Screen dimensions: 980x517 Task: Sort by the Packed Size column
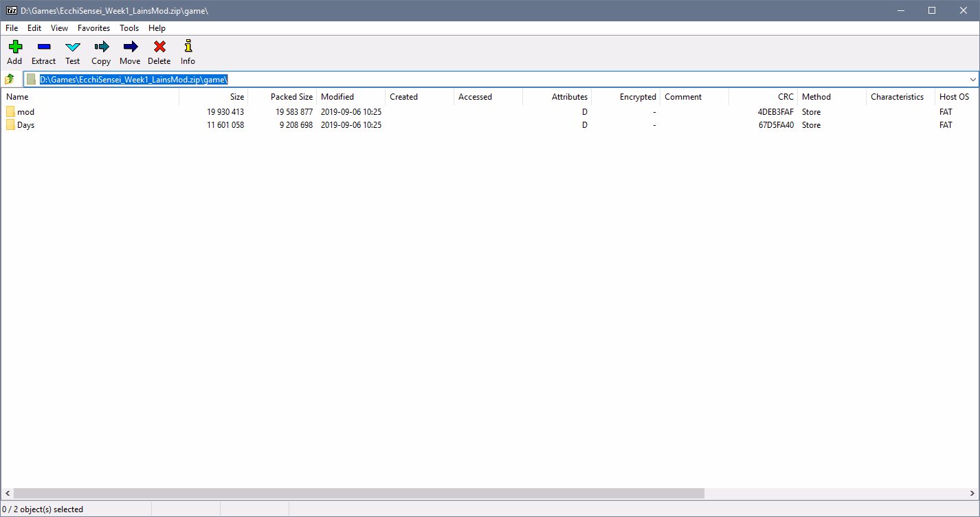[x=291, y=97]
